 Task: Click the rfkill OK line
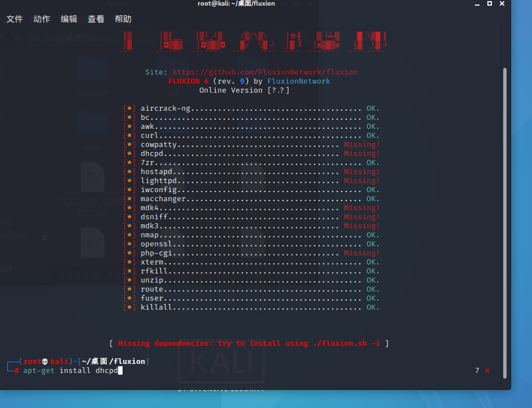tap(251, 271)
